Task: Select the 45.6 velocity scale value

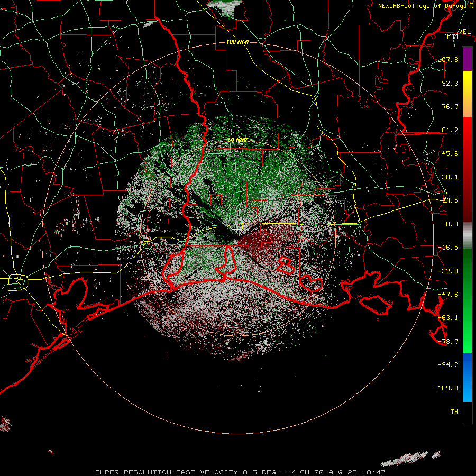Action: 450,153
